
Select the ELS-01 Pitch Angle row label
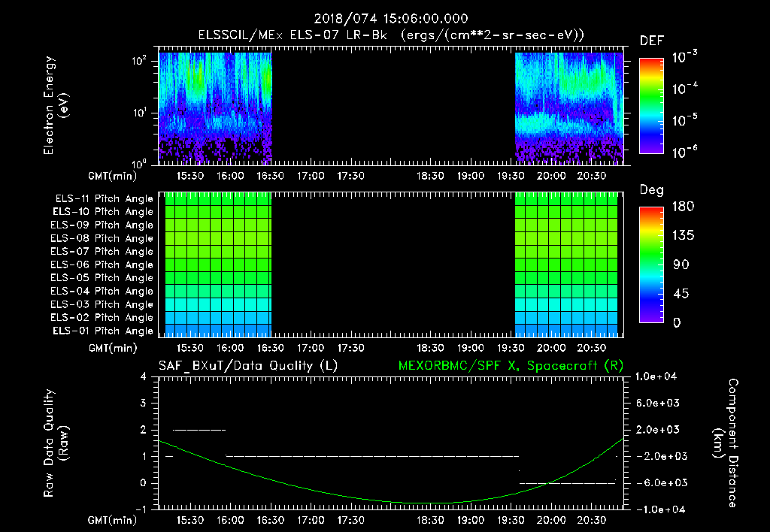[103, 331]
